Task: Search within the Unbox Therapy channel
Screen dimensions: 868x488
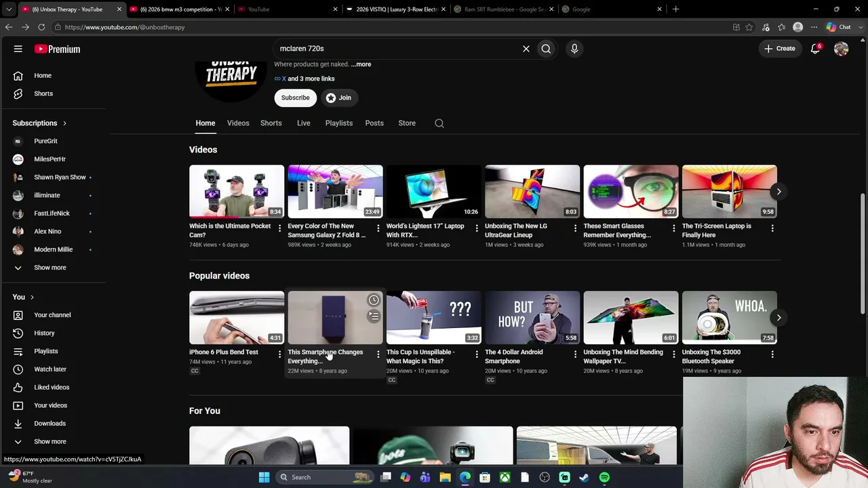Action: pyautogui.click(x=439, y=123)
